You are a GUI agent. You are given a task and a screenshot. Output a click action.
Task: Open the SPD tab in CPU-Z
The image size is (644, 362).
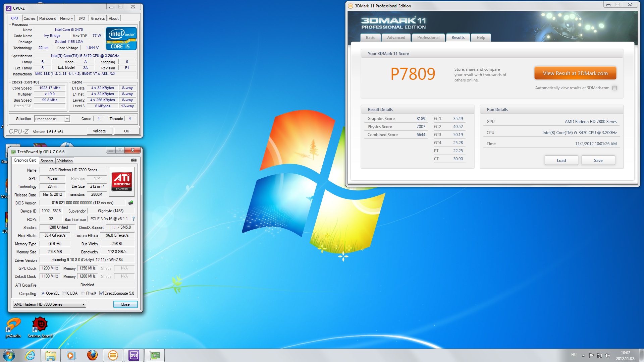click(82, 18)
